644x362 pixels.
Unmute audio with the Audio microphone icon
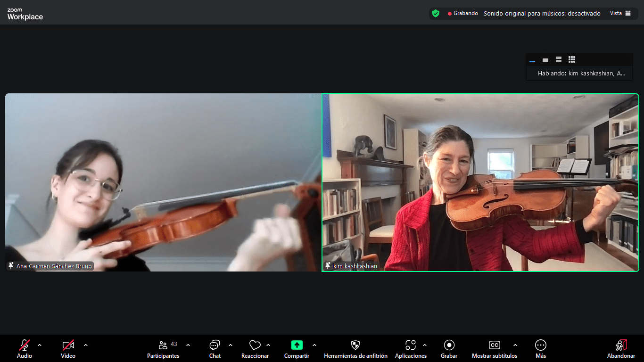point(24,345)
